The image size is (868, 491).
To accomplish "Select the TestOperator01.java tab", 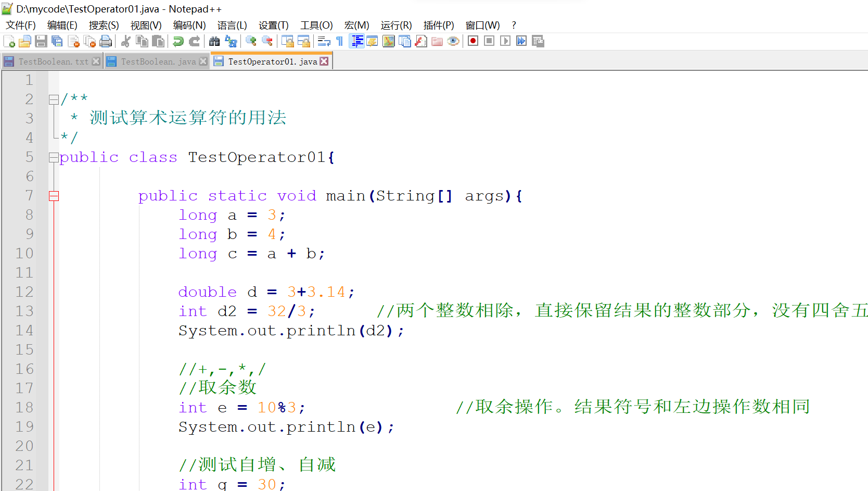I will tap(272, 61).
